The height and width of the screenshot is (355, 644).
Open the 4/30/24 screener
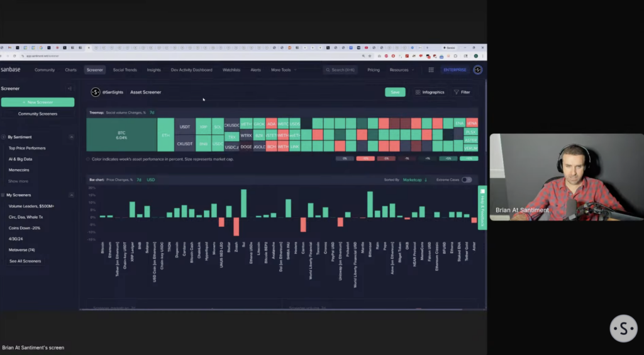click(x=16, y=239)
